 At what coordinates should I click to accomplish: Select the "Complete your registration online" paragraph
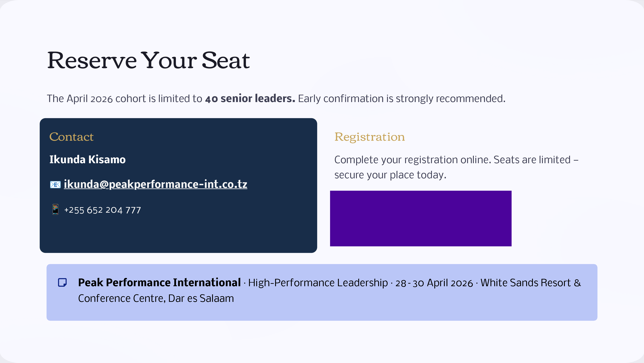(x=456, y=167)
